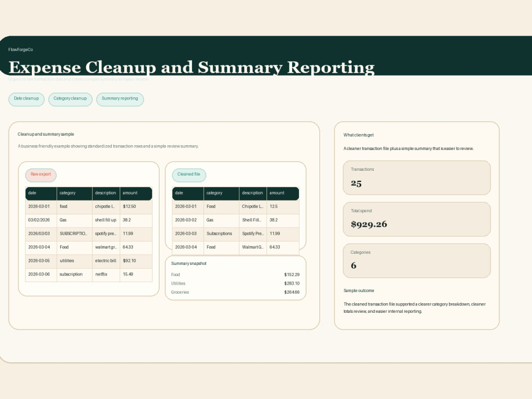Click the cleaned 'Spotify Pre..' description cell
Viewport: 532px width, 399px height.
click(253, 234)
